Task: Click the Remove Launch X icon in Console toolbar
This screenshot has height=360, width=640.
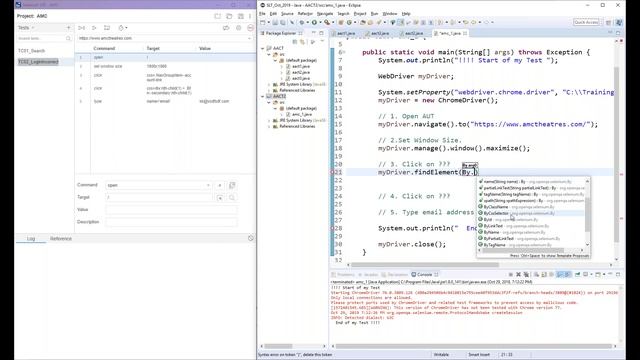Action: click(518, 275)
